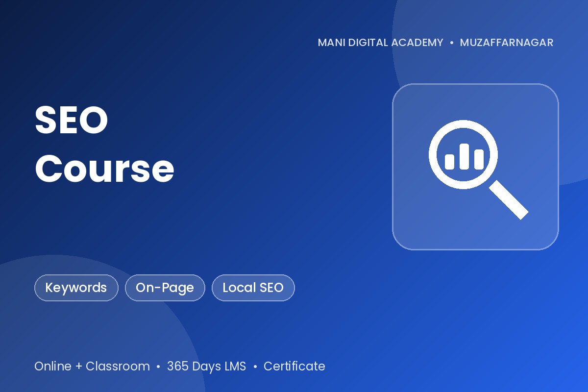Click the Certificate text

294,366
